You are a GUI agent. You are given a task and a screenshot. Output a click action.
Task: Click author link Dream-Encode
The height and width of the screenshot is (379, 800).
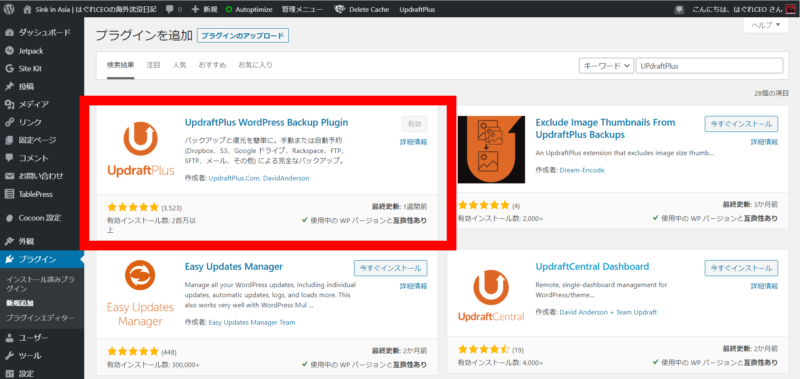pos(582,170)
